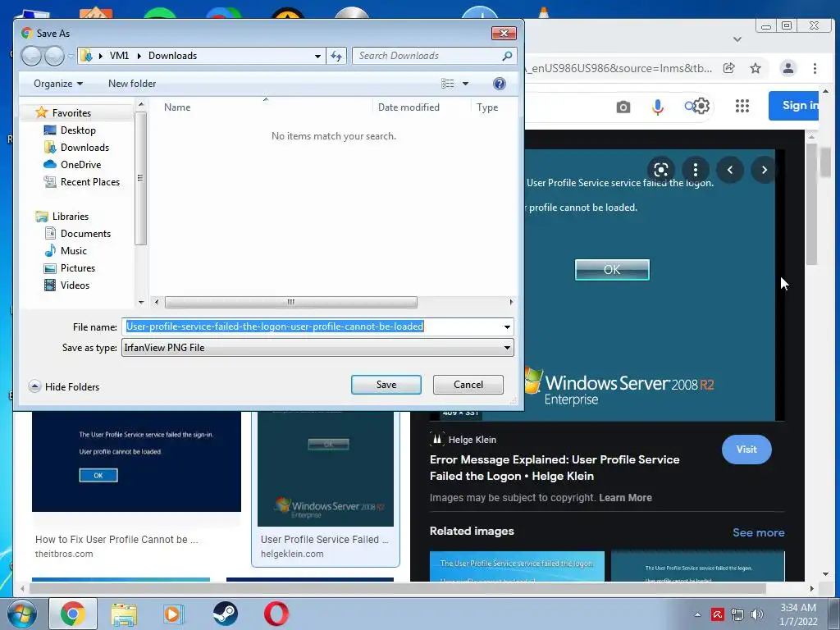Click the volume icon in system tray
This screenshot has width=840, height=630.
click(756, 614)
